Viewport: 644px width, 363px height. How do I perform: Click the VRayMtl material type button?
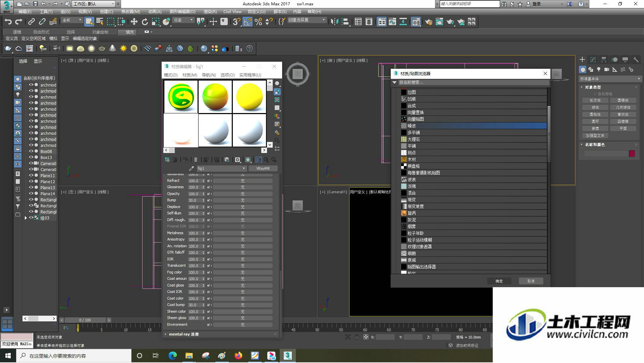click(x=263, y=168)
